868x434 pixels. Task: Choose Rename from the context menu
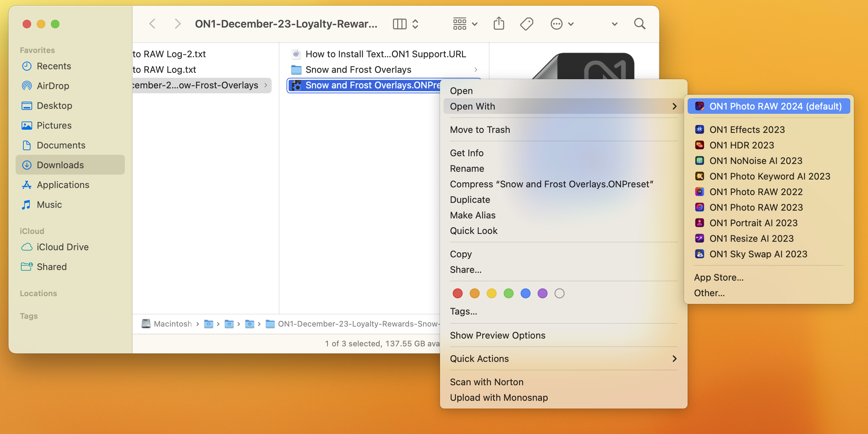coord(563,169)
